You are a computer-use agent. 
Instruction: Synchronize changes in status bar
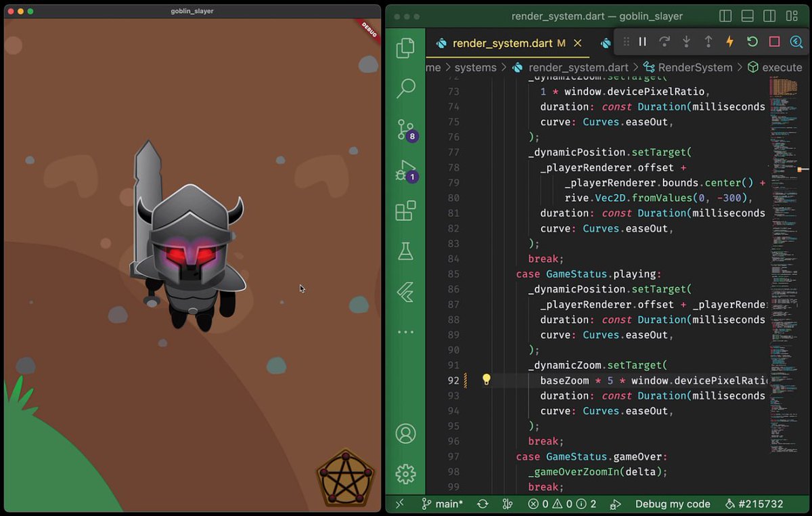coord(482,504)
